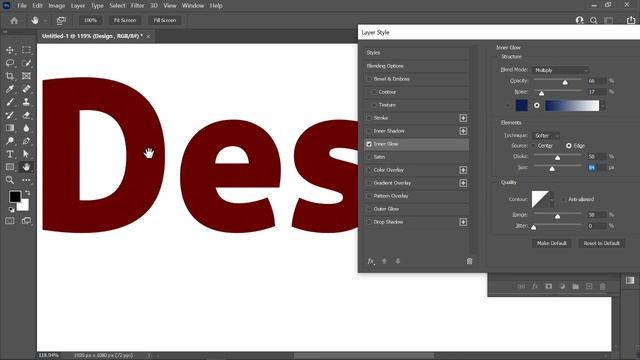Open the Edit Toolbar ellipsis menu

pyautogui.click(x=26, y=180)
